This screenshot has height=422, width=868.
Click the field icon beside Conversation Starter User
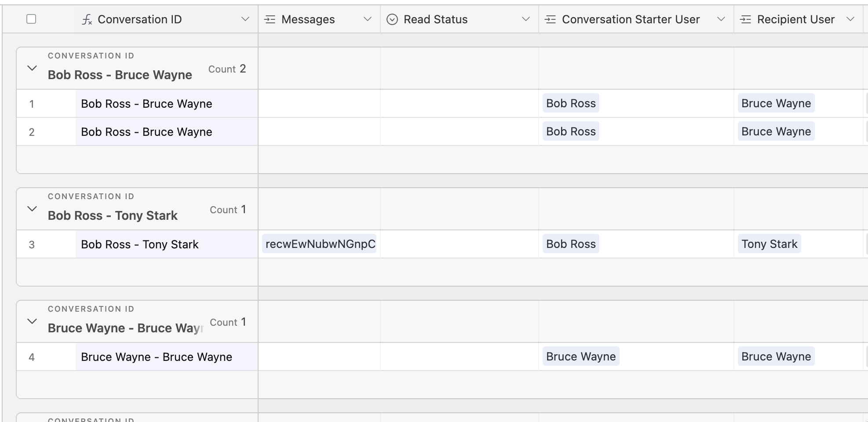tap(549, 19)
